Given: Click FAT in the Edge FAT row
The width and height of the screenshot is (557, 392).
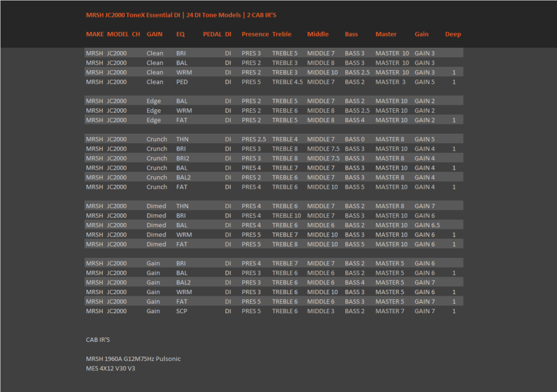Looking at the screenshot, I should (x=182, y=120).
